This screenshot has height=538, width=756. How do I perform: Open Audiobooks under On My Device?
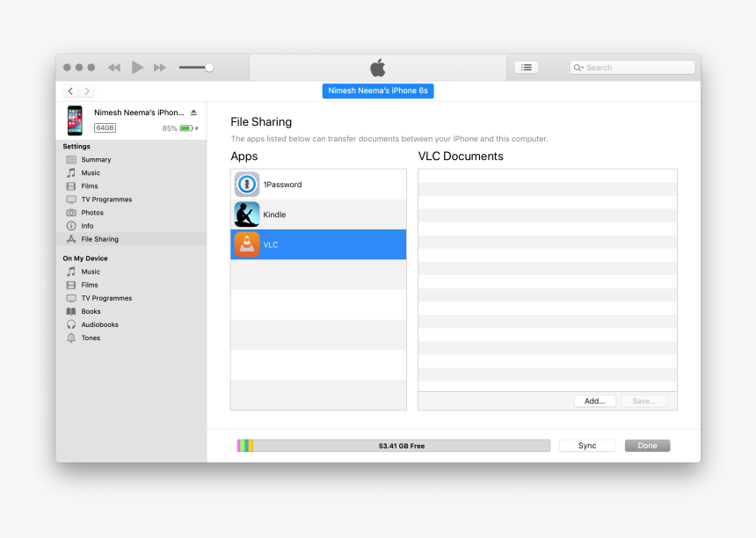pyautogui.click(x=131, y=324)
